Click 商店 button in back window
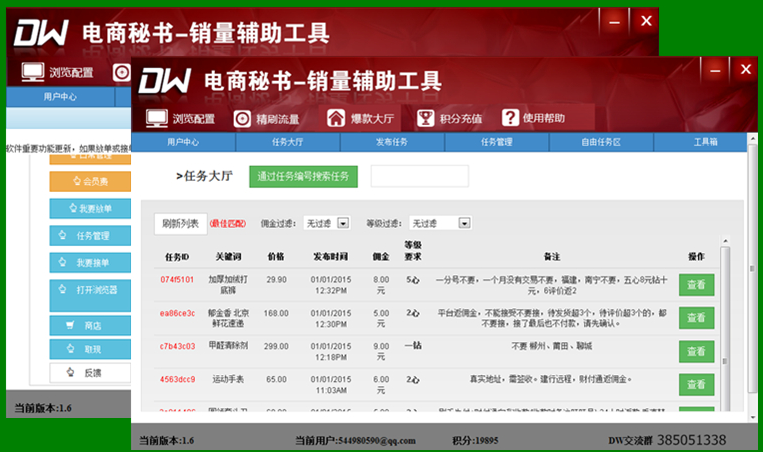 point(90,325)
